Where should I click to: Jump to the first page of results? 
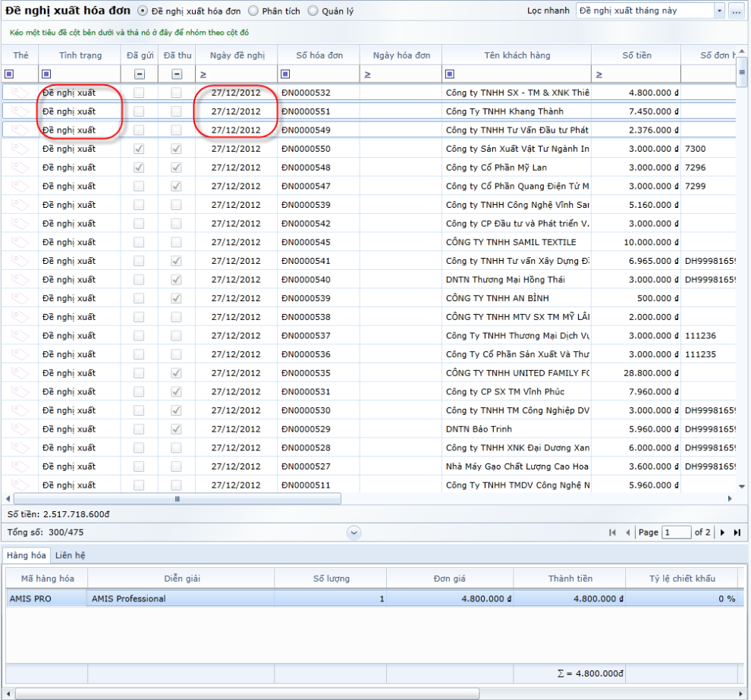(612, 532)
